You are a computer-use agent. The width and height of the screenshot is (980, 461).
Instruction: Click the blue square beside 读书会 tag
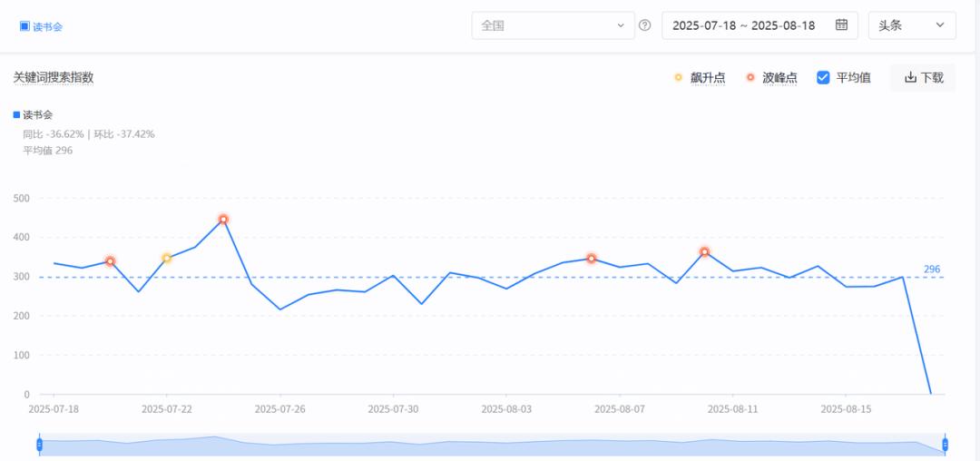pos(24,26)
